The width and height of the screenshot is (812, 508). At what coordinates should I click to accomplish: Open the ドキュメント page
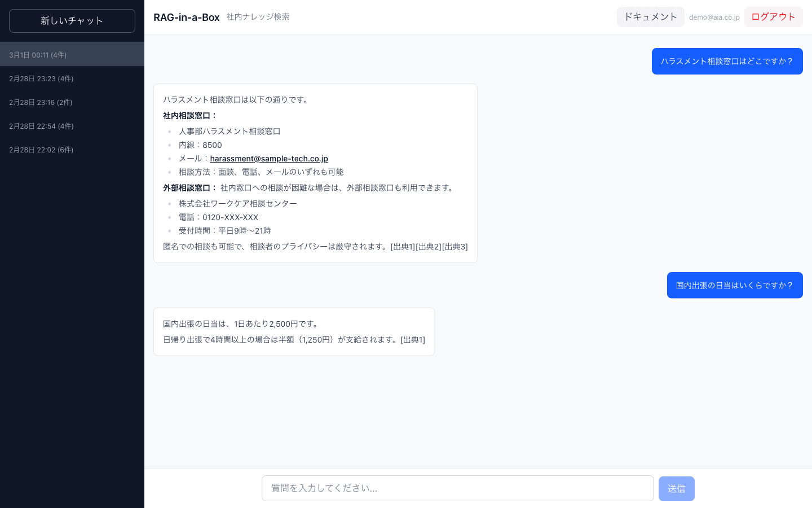click(x=650, y=17)
